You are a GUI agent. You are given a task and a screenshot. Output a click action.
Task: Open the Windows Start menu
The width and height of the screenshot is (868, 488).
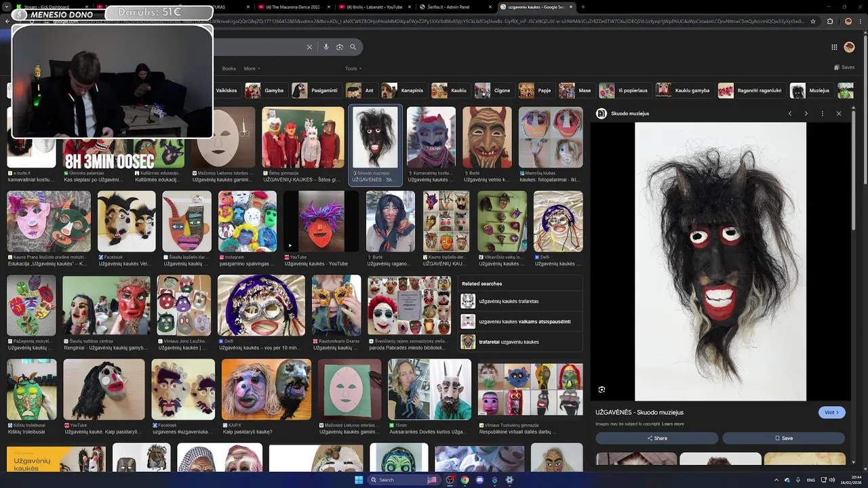pos(359,480)
